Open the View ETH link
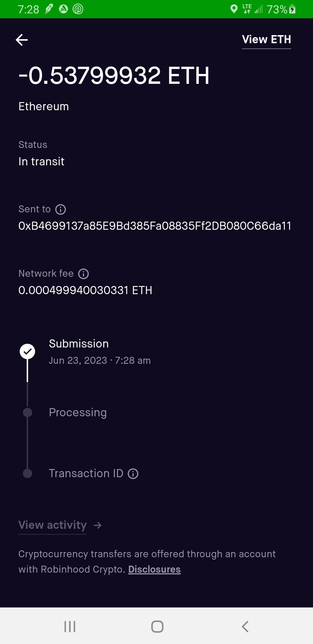The height and width of the screenshot is (644, 313). [266, 40]
